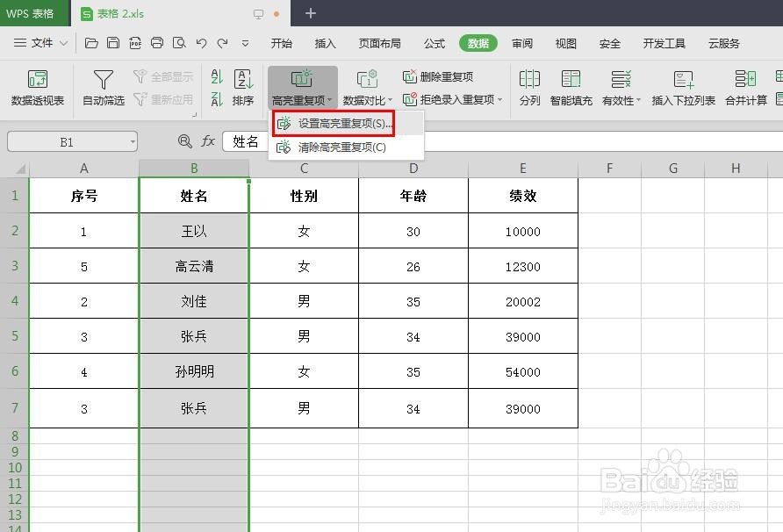Select the 合并计算 consolidate tool
Image resolution: width=783 pixels, height=532 pixels.
[x=745, y=88]
